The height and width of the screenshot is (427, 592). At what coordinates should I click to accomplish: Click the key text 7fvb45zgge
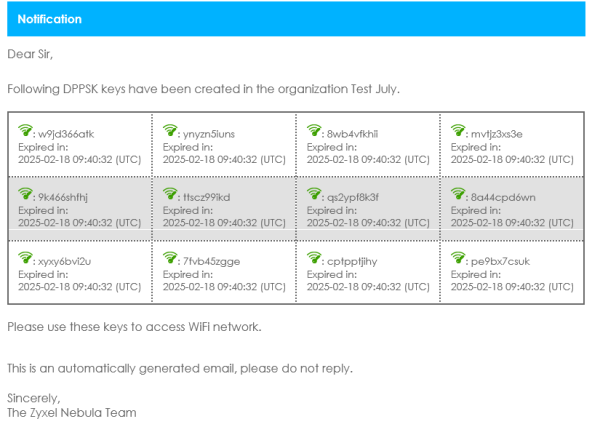click(x=211, y=261)
